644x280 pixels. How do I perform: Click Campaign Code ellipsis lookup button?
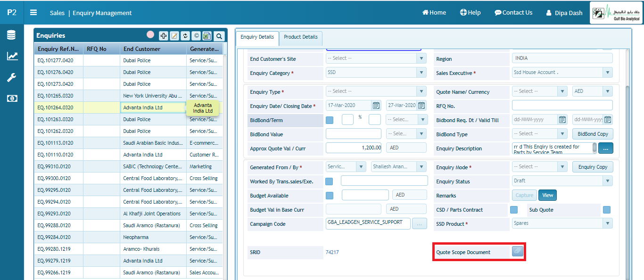pos(420,224)
